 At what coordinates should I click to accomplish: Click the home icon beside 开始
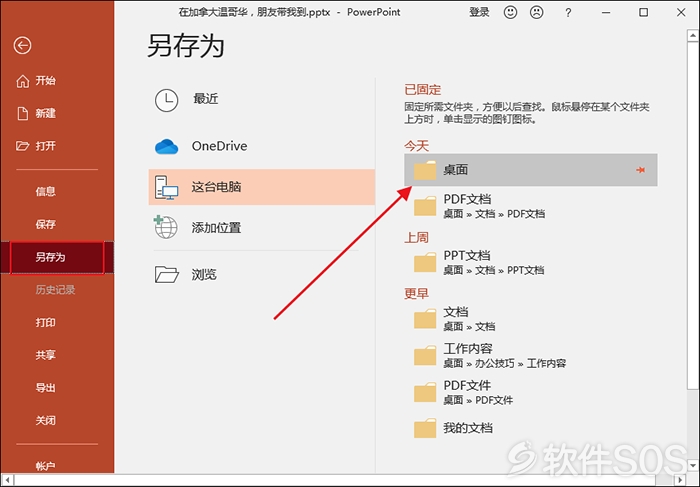coord(22,81)
